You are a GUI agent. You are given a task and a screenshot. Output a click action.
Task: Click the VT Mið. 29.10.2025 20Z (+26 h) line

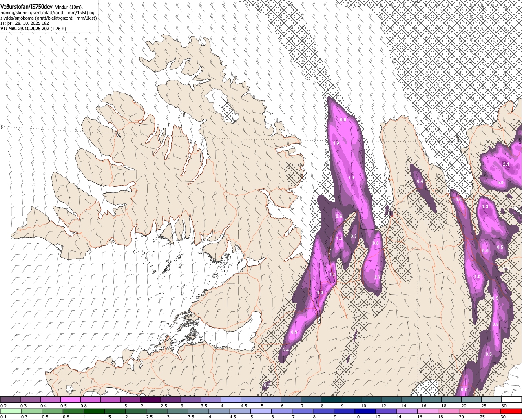pos(33,29)
